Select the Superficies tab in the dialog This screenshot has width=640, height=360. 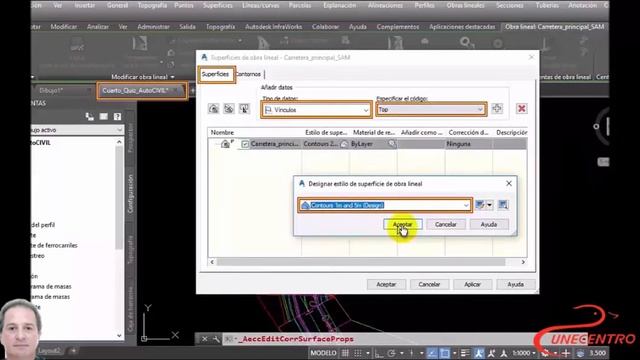click(216, 74)
